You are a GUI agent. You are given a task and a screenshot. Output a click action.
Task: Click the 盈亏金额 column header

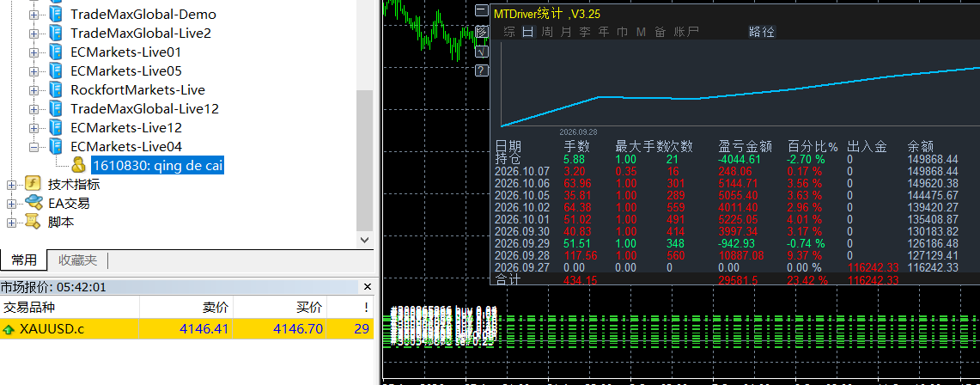[745, 147]
